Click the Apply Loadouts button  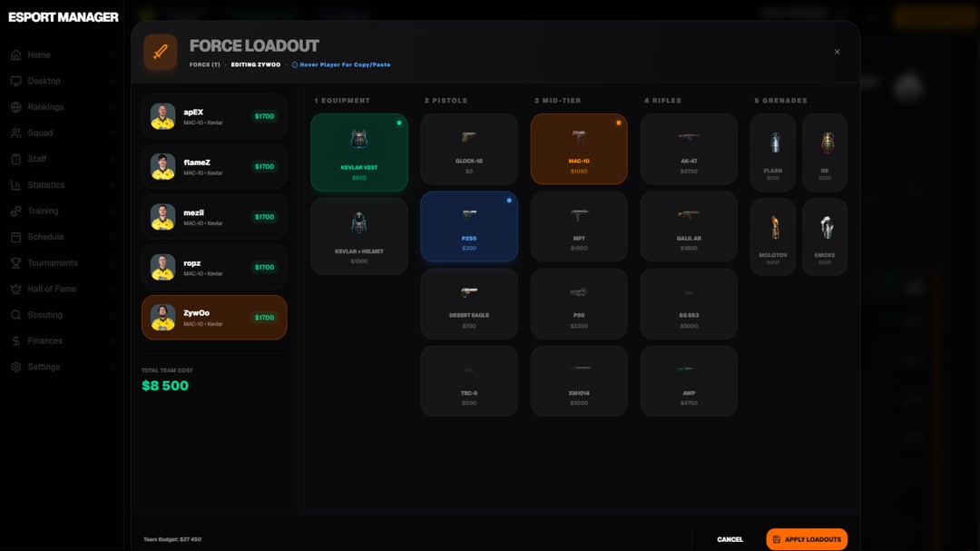click(x=807, y=539)
